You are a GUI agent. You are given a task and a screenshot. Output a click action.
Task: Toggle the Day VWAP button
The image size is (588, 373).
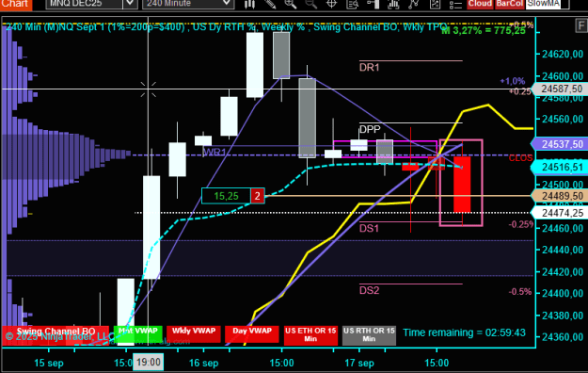point(252,334)
